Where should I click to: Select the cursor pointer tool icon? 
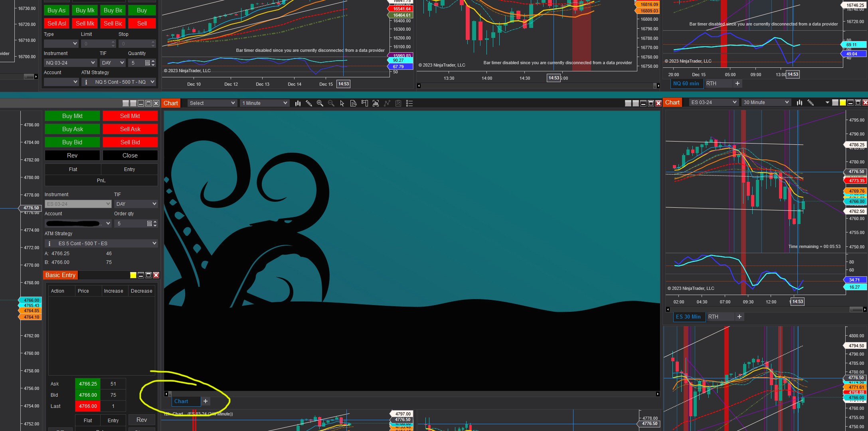342,103
